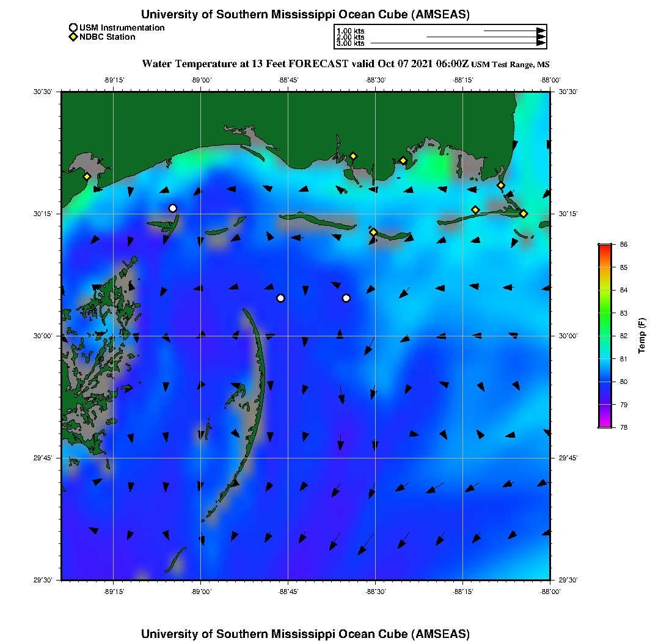The height and width of the screenshot is (641, 672).
Task: Select the northernmost USM instrumentation circle marker
Action: coord(173,208)
